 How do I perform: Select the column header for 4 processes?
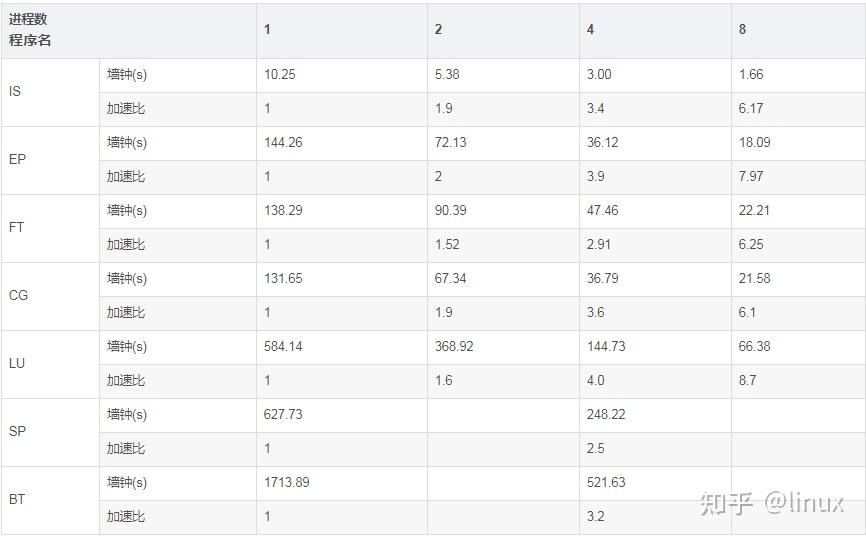590,30
